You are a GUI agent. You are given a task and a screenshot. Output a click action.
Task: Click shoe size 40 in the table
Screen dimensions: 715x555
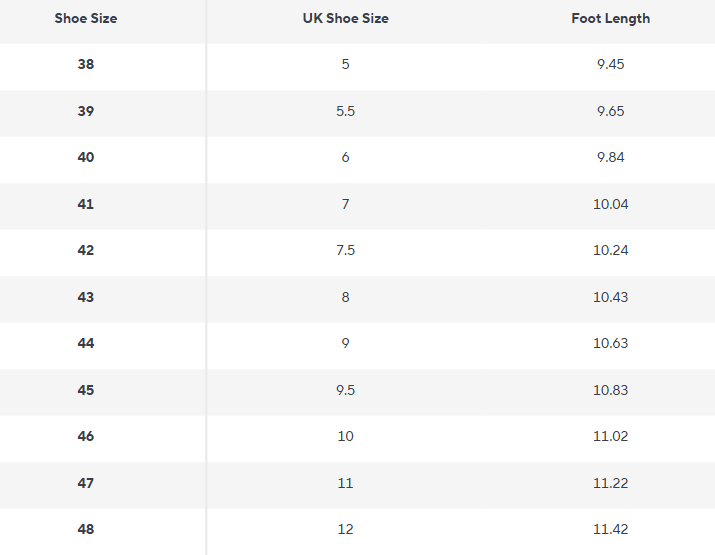[x=86, y=157]
